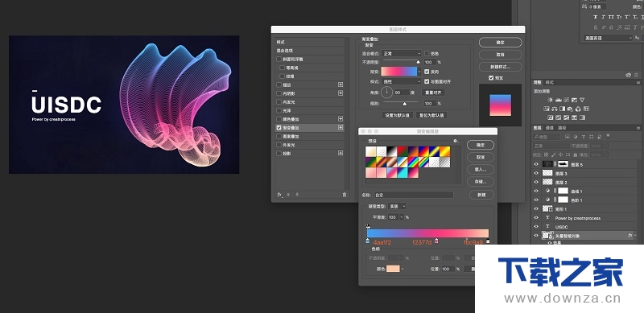This screenshot has height=313, width=644.
Task: Uncheck the 预览 preview checkbox
Action: (491, 77)
